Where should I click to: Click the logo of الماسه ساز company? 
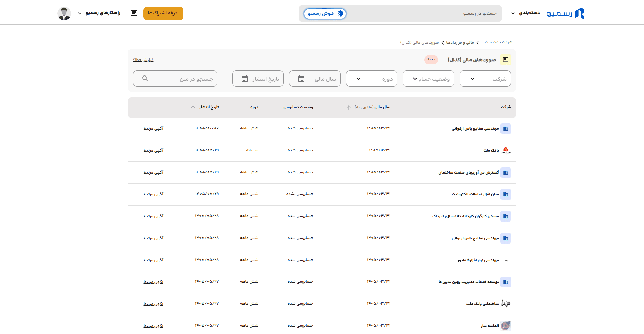(x=506, y=326)
